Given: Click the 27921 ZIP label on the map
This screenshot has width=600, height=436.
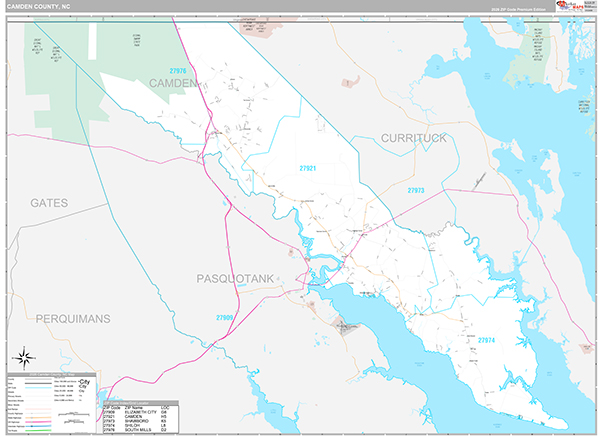Looking at the screenshot, I should coord(308,168).
